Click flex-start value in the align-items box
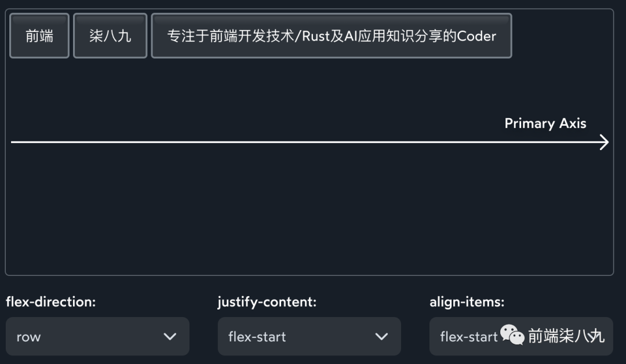The image size is (626, 364). (x=468, y=337)
